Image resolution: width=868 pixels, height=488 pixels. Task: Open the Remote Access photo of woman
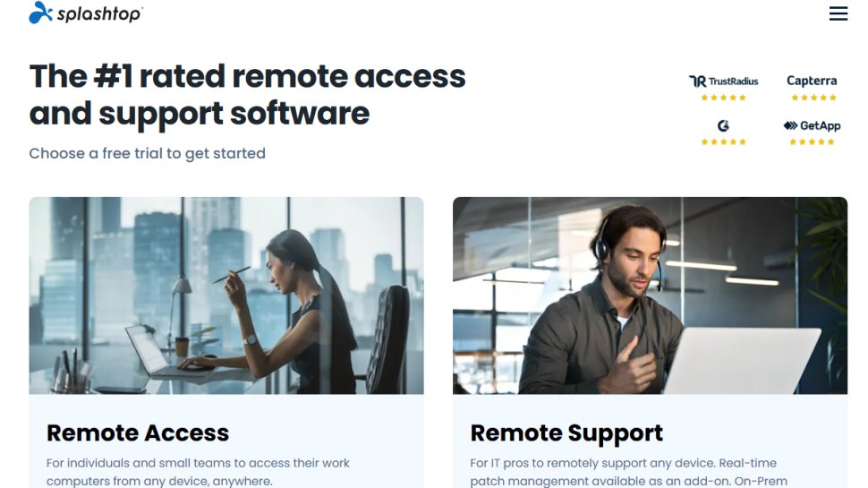point(226,295)
